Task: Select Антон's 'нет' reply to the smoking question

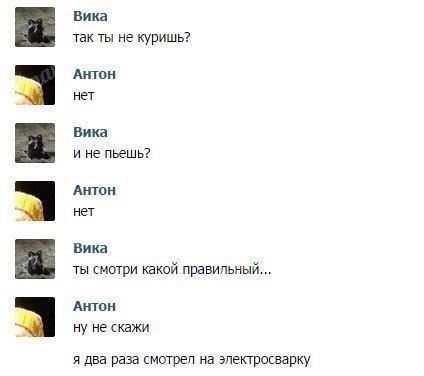Action: [x=84, y=96]
